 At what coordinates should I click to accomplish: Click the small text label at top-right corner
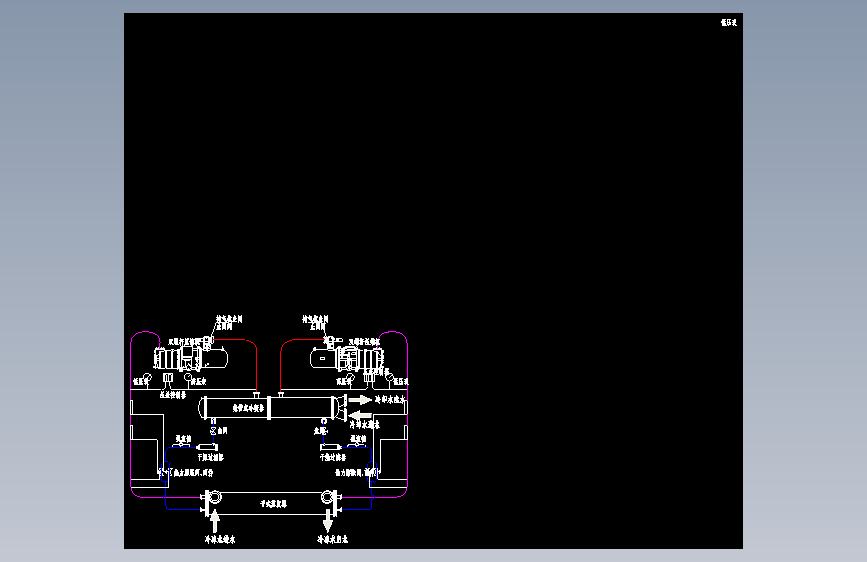[x=729, y=23]
